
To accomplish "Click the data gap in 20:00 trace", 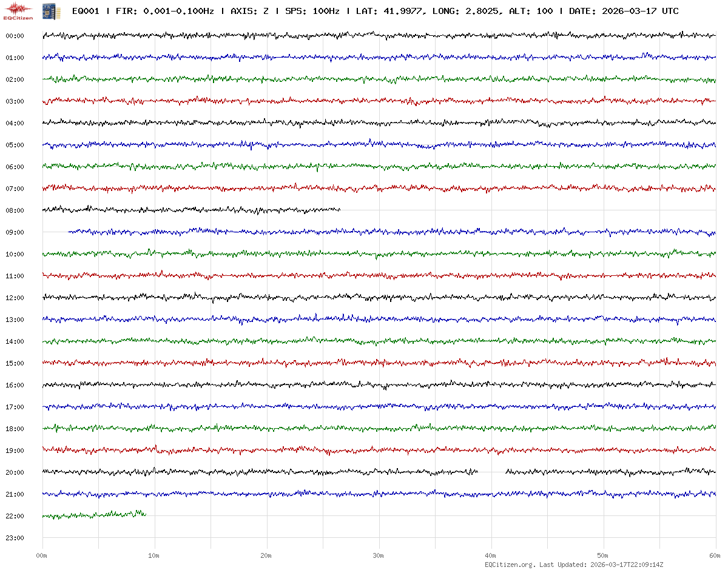I will (492, 472).
